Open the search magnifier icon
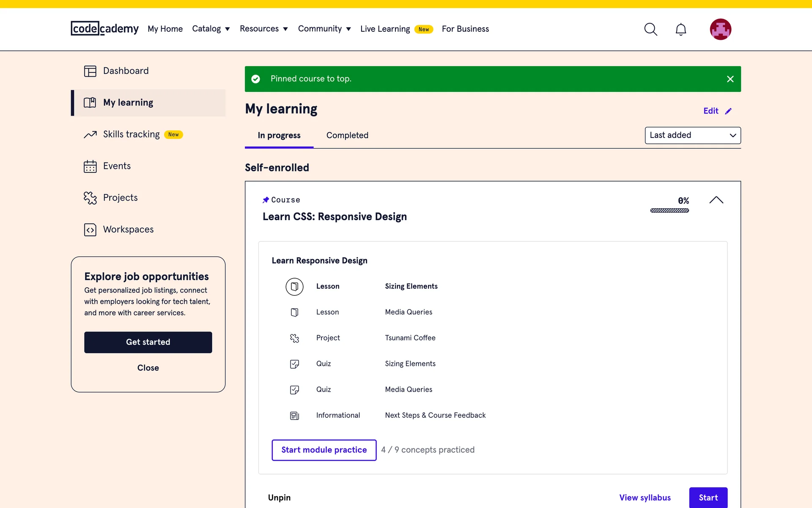 [650, 29]
